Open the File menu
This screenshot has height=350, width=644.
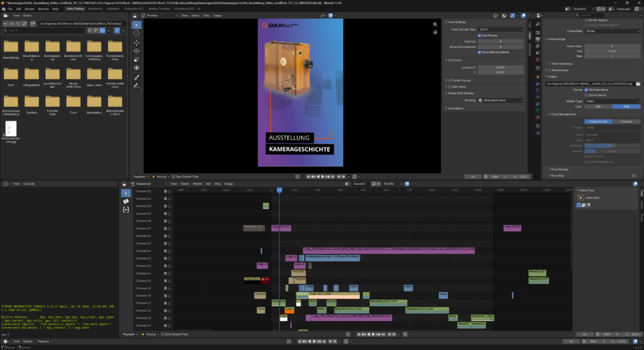pos(10,9)
